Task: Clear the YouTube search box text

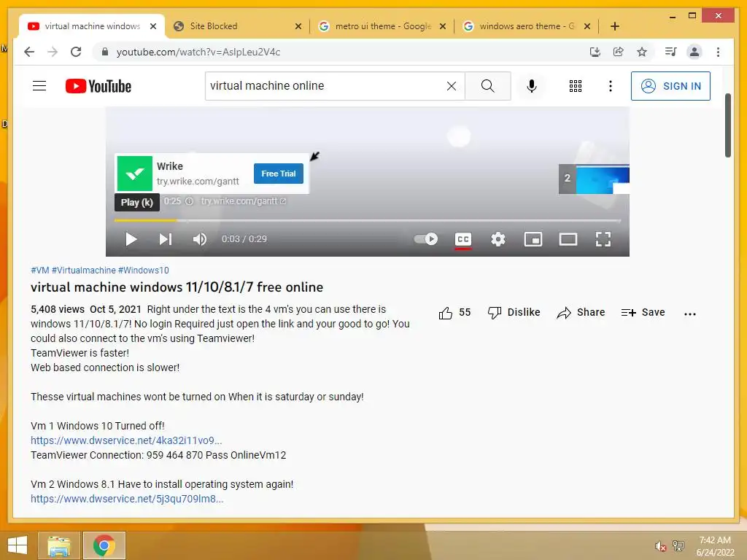Action: pos(451,86)
